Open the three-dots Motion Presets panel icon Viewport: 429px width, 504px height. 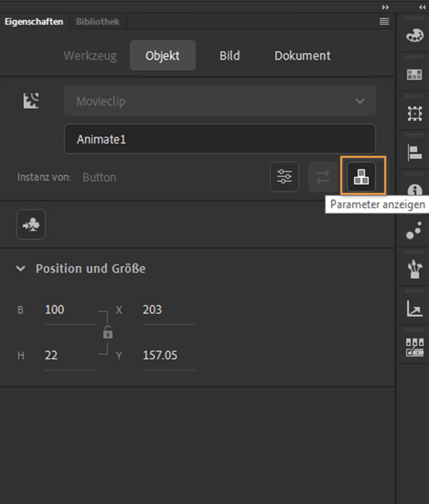point(414,230)
